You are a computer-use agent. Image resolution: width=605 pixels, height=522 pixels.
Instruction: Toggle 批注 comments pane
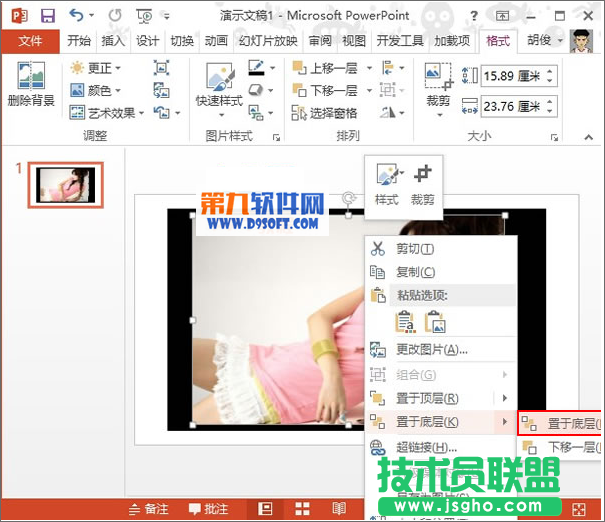point(209,509)
